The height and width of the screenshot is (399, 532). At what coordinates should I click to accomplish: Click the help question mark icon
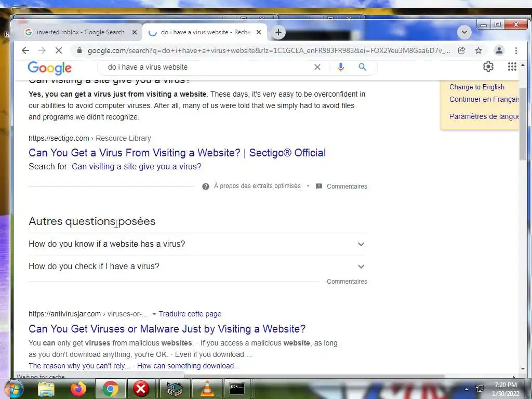pos(206,187)
